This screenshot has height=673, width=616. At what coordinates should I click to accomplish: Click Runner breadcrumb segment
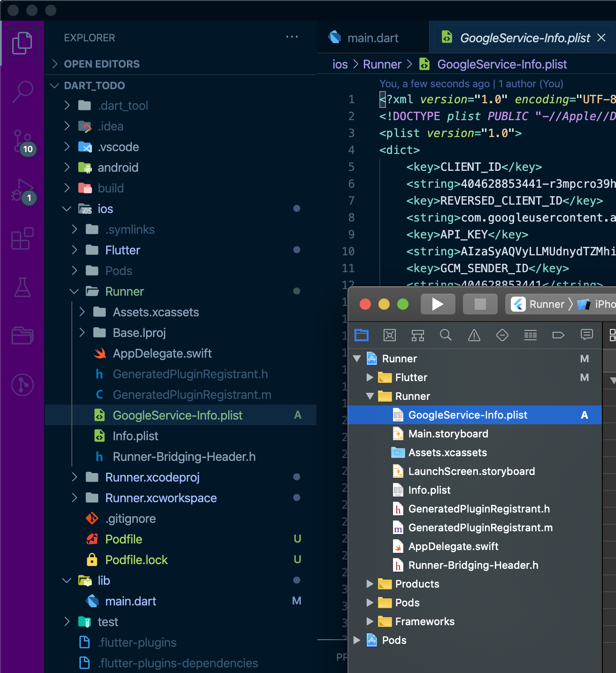(x=382, y=64)
